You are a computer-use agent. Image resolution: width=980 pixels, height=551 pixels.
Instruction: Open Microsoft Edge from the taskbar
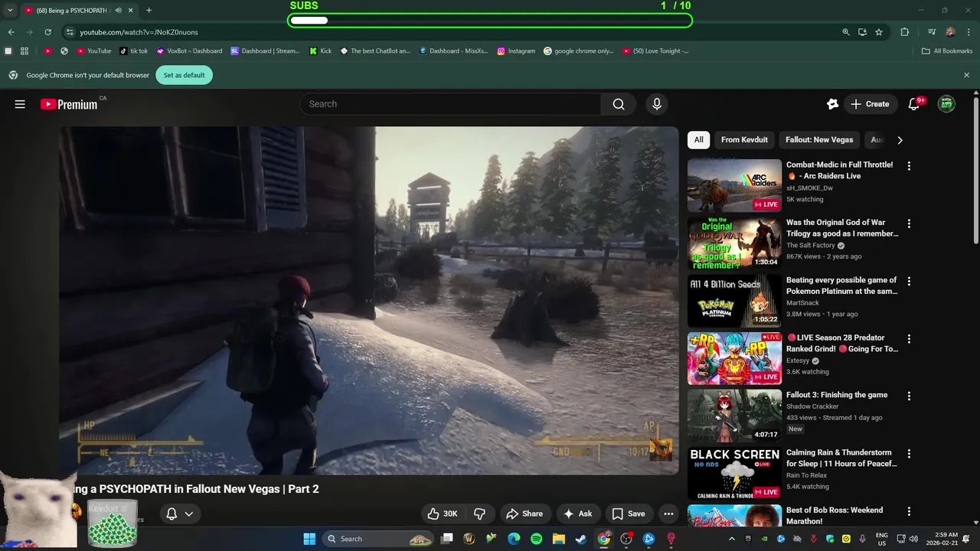coord(514,539)
